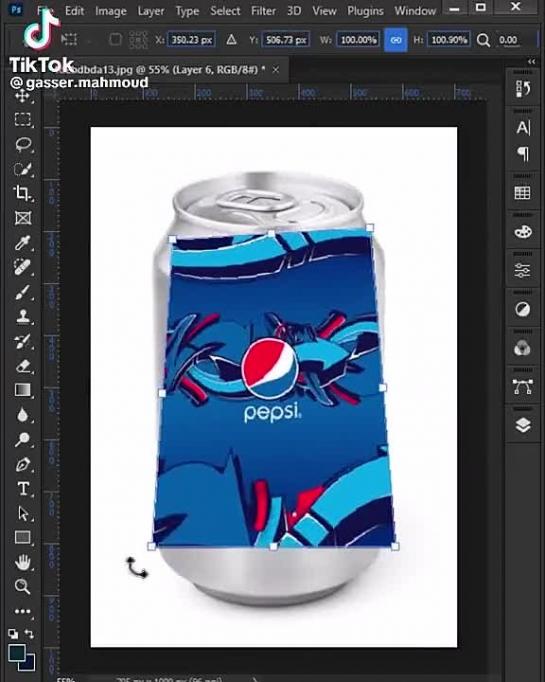The image size is (545, 682).
Task: Select the Lasso tool
Action: point(23,144)
